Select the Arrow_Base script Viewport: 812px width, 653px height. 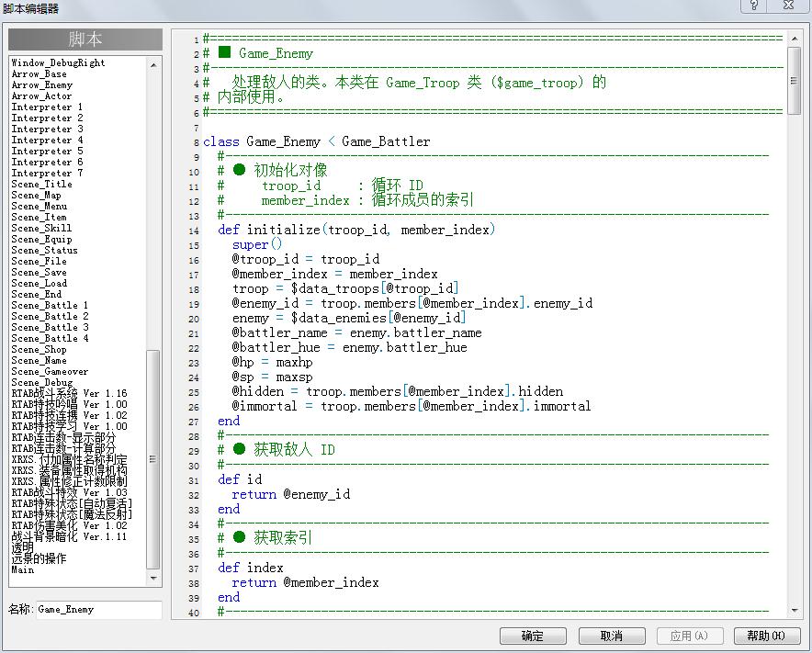tap(39, 74)
